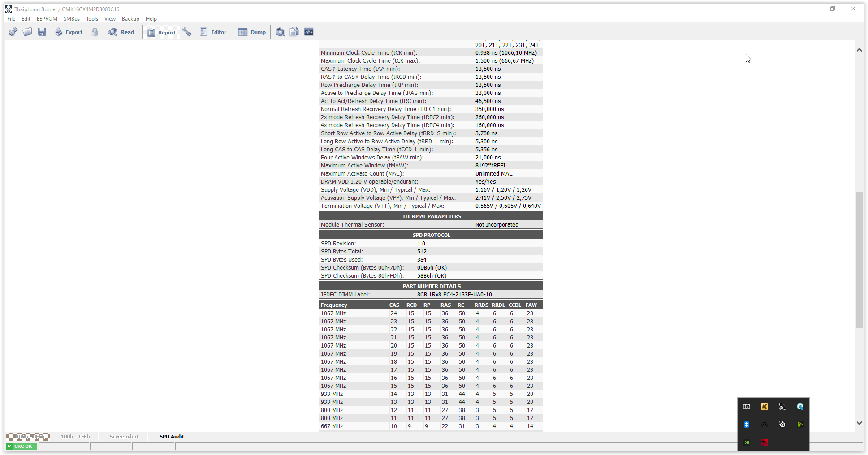The image size is (868, 455).
Task: Click the database search magnifier icon
Action: point(280,32)
